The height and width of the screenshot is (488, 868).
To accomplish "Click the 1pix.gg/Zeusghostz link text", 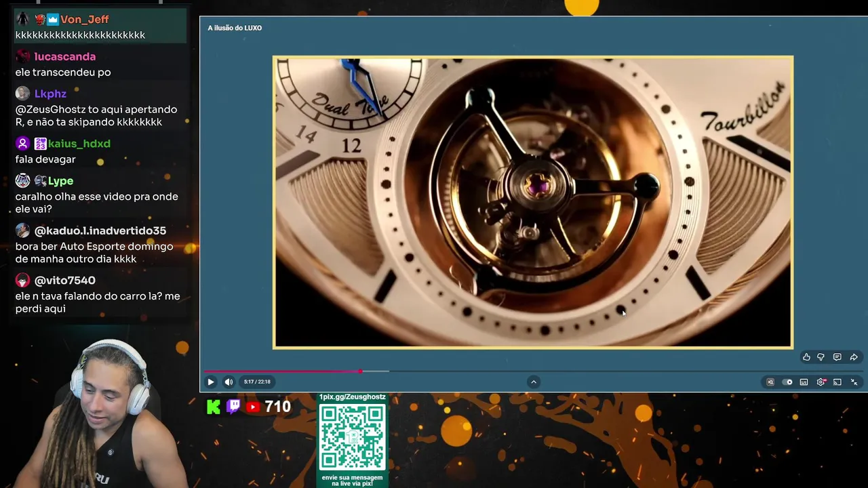I will pos(352,397).
